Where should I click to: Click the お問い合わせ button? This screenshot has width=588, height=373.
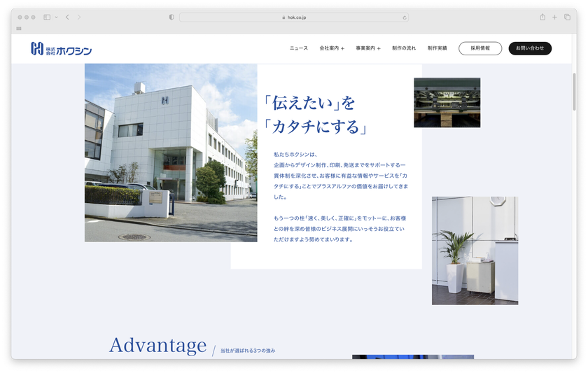point(530,48)
